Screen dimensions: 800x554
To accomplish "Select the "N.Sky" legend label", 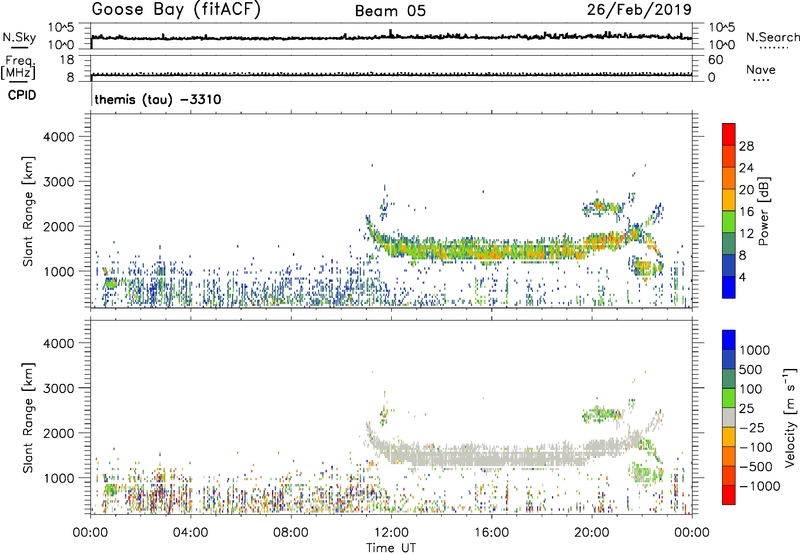I will [19, 37].
